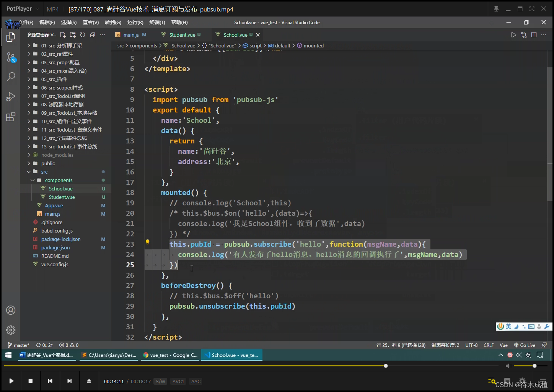Click the New Folder icon in explorer
Screen dimensions: 554x392
[x=73, y=35]
